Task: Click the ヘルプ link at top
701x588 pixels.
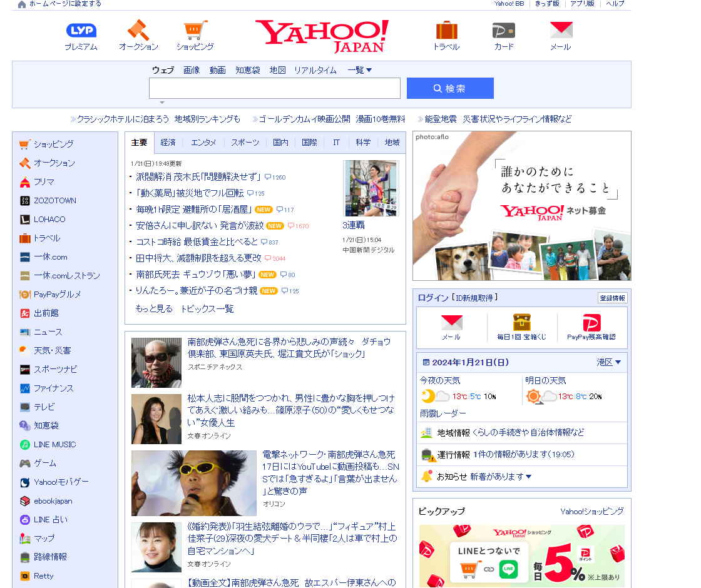Action: [x=615, y=4]
